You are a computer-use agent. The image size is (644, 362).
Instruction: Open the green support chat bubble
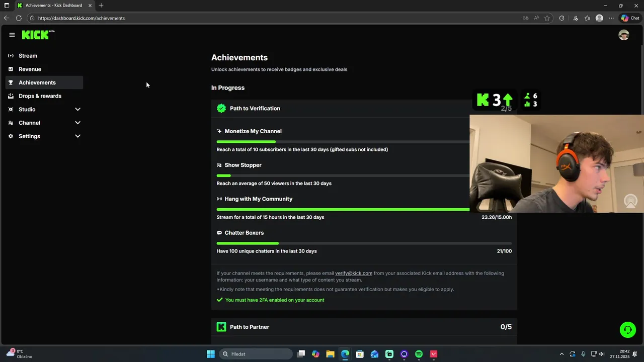point(628,330)
